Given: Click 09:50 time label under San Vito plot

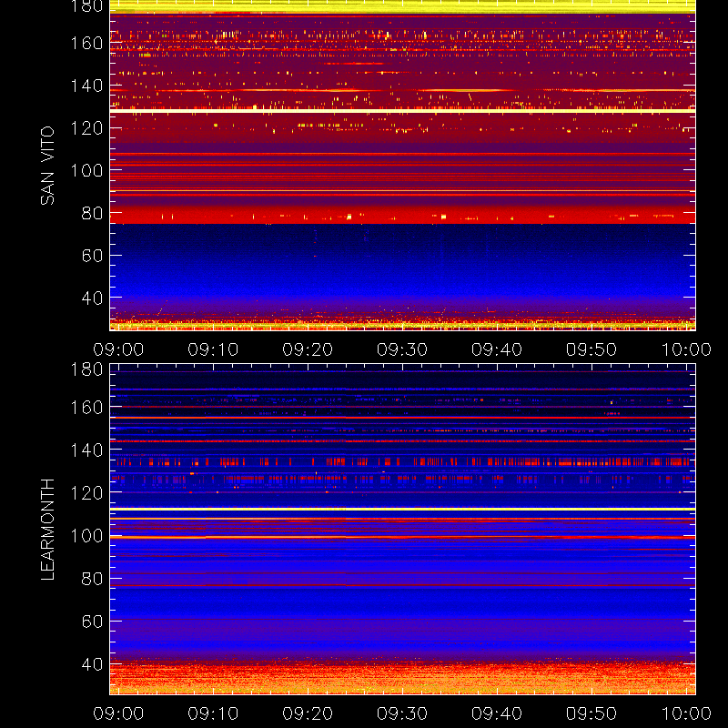Looking at the screenshot, I should [591, 349].
